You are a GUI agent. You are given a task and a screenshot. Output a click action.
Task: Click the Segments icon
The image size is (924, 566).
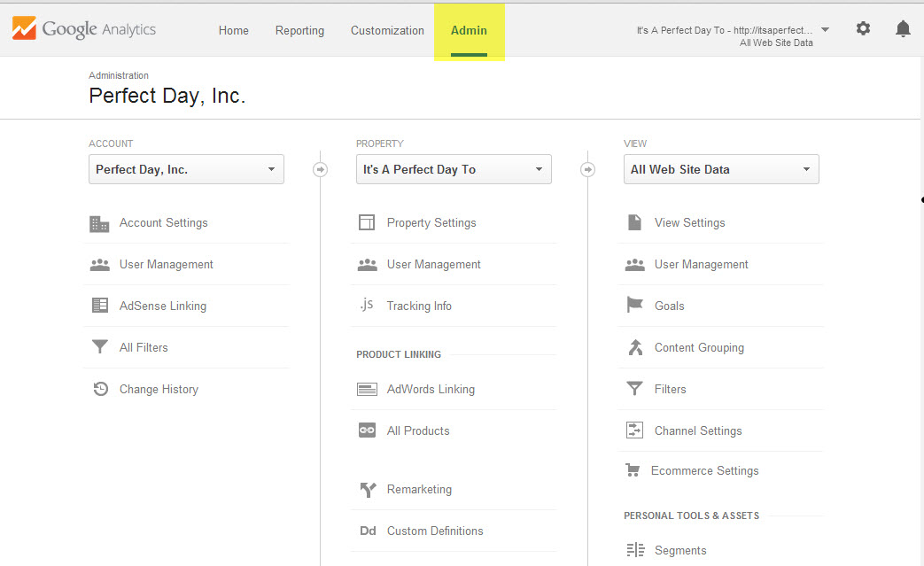coord(636,550)
